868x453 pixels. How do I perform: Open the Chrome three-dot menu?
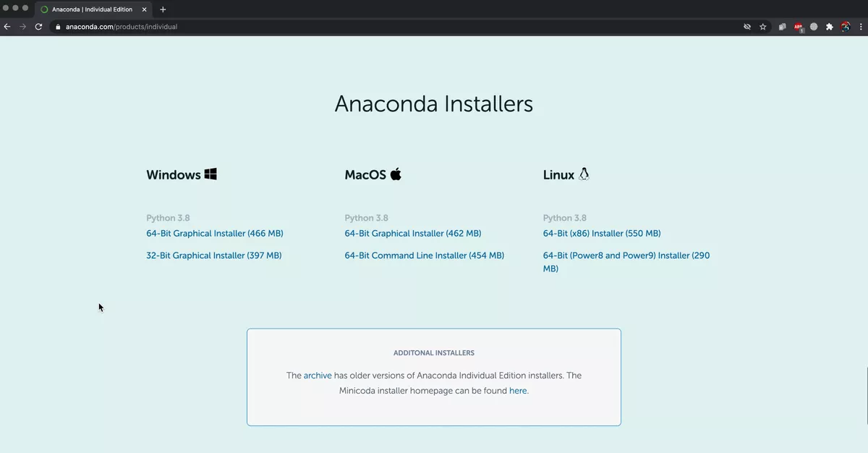[861, 27]
